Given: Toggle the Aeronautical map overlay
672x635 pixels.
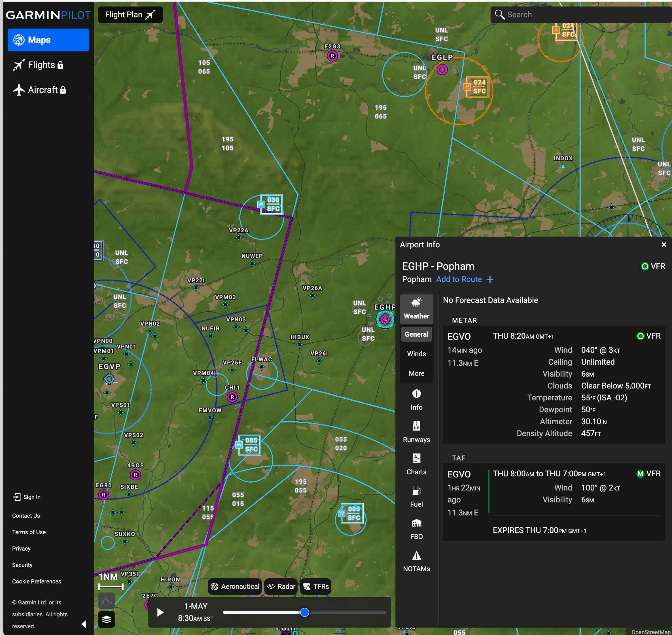Looking at the screenshot, I should pos(235,586).
